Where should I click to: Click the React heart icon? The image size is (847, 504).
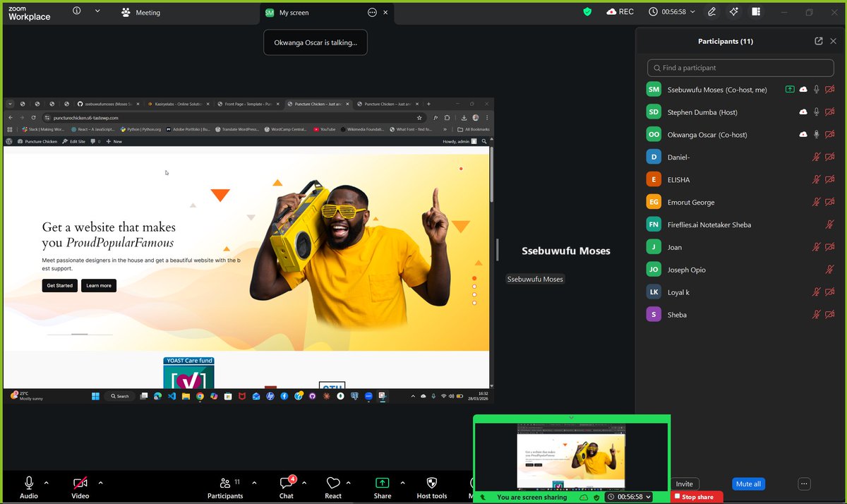coord(333,483)
